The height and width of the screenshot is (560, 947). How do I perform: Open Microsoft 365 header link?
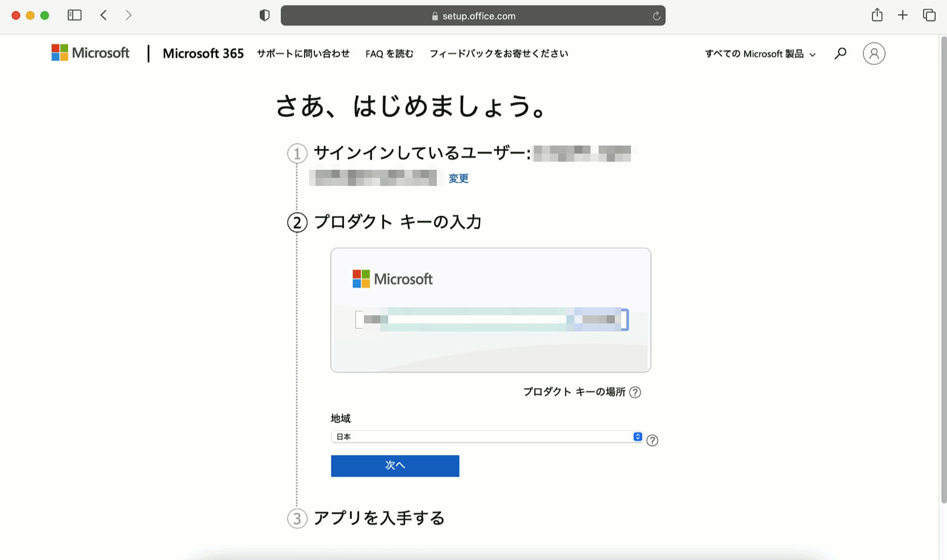click(x=203, y=53)
